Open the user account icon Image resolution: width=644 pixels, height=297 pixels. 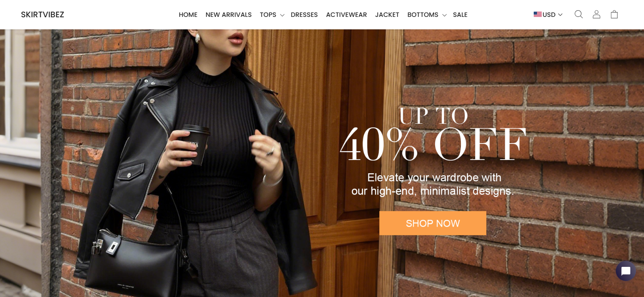[597, 14]
